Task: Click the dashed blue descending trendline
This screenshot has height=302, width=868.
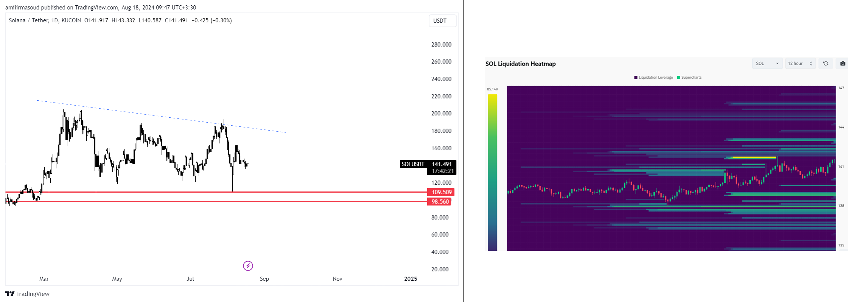Action: [x=162, y=117]
